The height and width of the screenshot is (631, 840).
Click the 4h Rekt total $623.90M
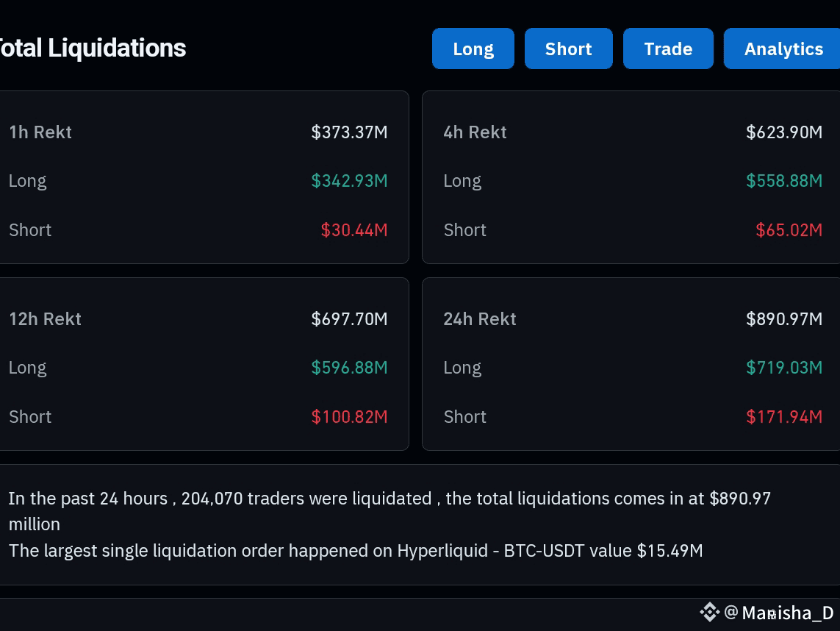pyautogui.click(x=784, y=132)
